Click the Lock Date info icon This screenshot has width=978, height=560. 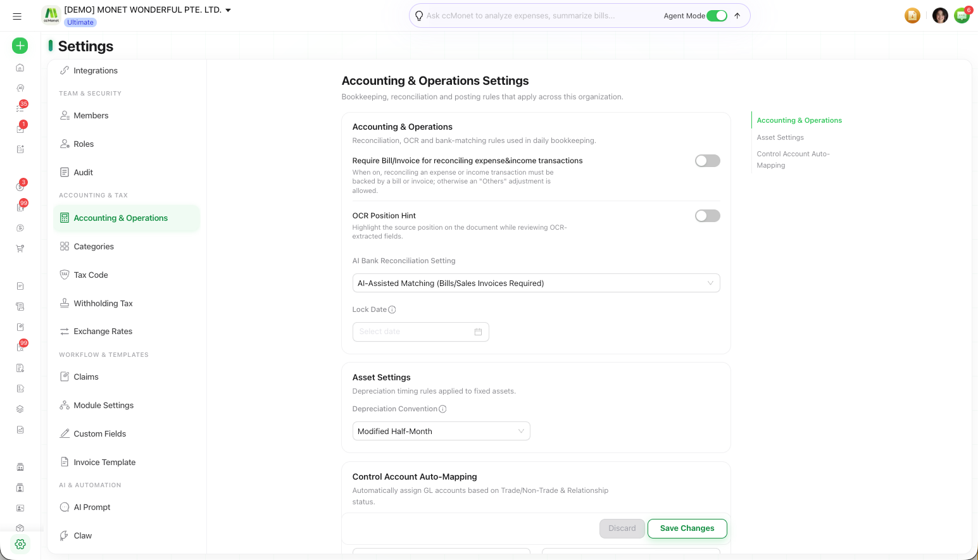[392, 309]
